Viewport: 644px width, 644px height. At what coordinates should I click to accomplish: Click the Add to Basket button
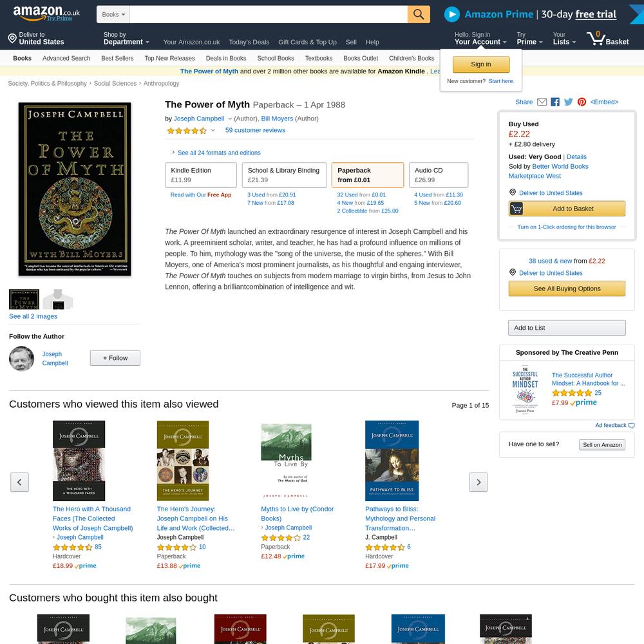[x=567, y=209]
